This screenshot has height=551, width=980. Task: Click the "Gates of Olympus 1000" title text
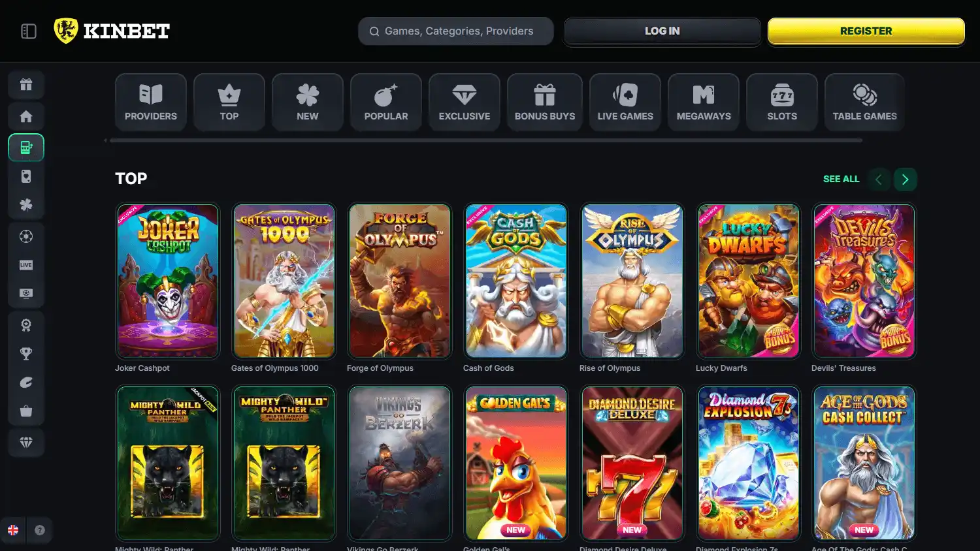[x=275, y=368]
